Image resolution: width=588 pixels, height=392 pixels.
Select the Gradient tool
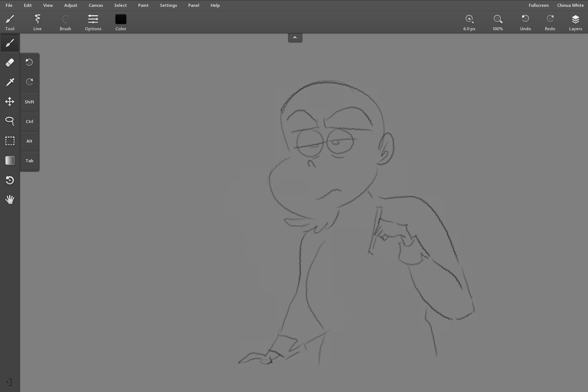click(10, 160)
